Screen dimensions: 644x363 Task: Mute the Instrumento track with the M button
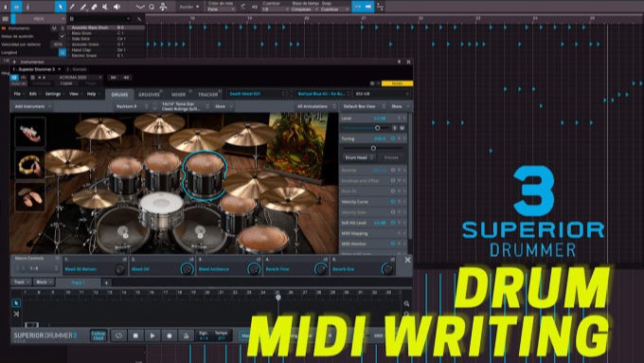point(54,27)
